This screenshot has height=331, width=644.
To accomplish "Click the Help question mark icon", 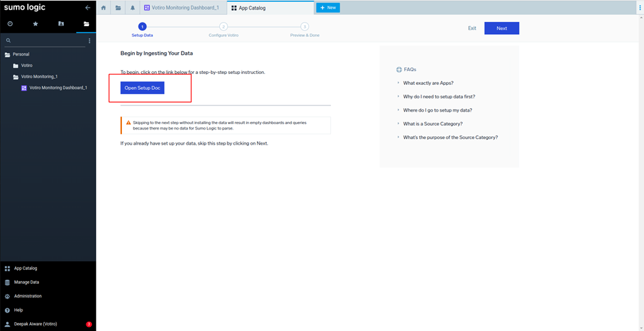I will (7, 310).
